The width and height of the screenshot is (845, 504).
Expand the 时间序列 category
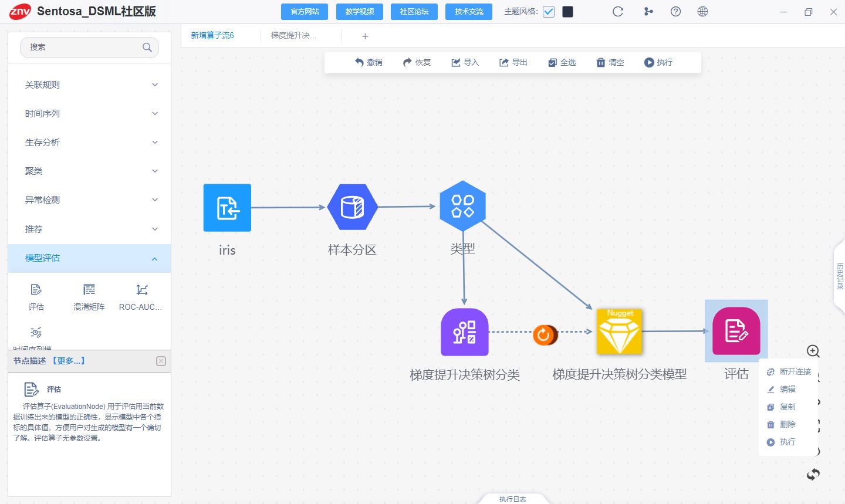89,113
